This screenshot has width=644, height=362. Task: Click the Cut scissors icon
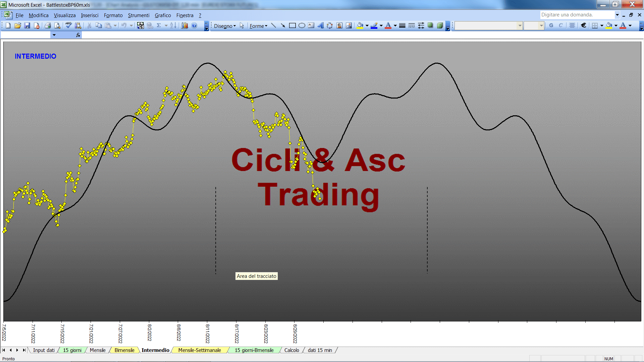[x=89, y=25]
